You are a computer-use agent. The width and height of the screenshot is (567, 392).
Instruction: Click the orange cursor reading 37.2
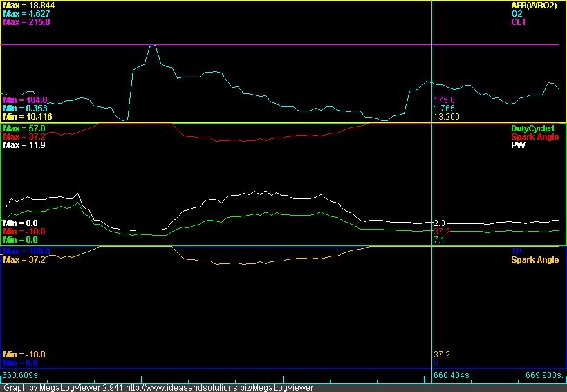point(442,355)
